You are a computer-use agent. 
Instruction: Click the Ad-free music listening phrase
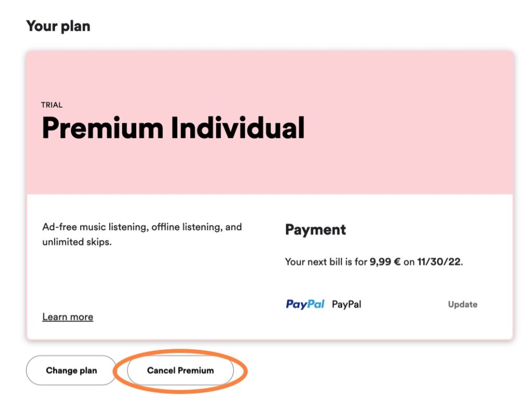point(96,227)
